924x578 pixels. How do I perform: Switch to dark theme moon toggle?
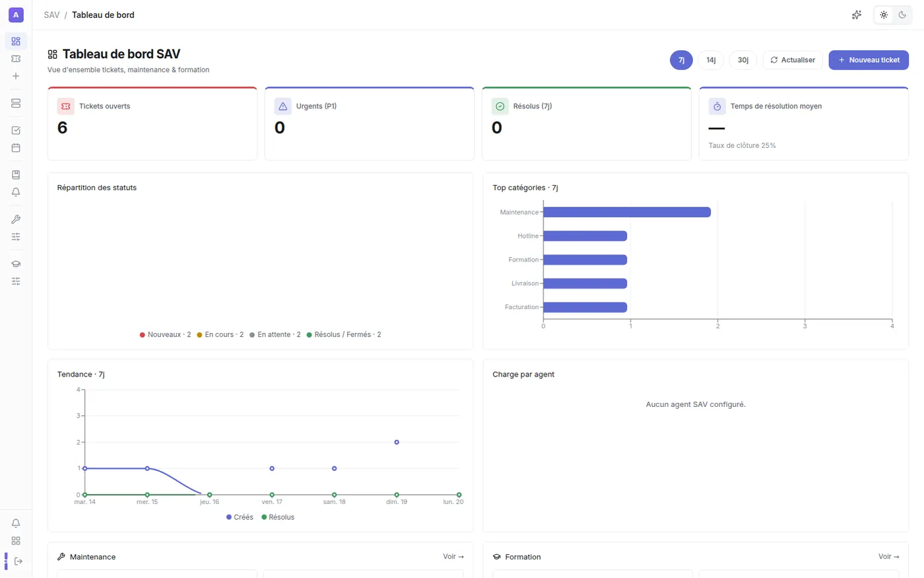click(x=902, y=15)
